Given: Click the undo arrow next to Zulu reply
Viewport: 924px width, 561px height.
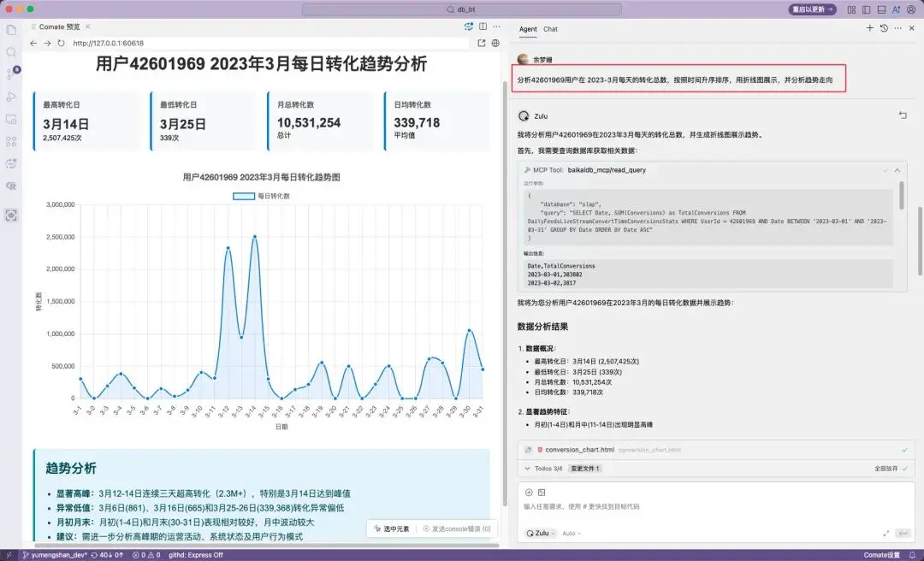Looking at the screenshot, I should click(903, 115).
